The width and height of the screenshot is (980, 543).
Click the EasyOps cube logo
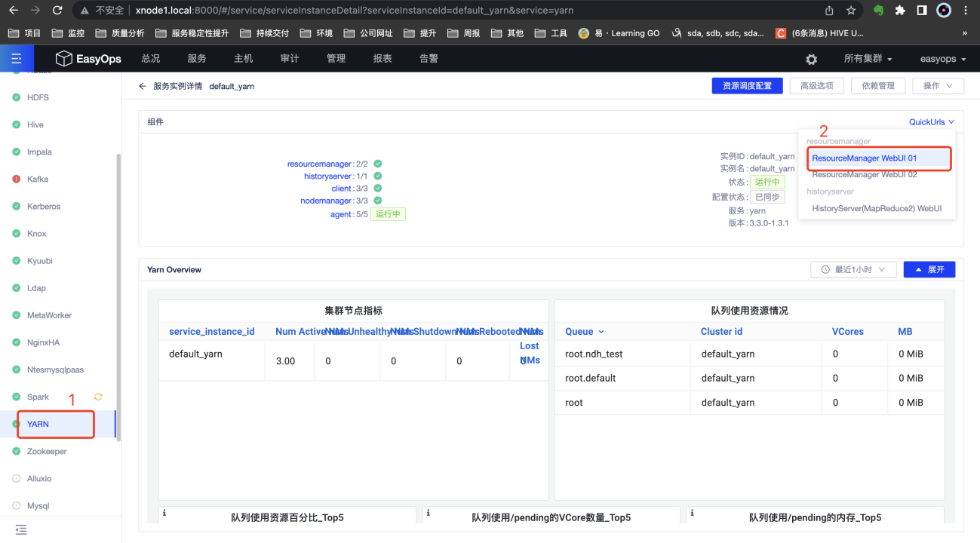(x=63, y=59)
